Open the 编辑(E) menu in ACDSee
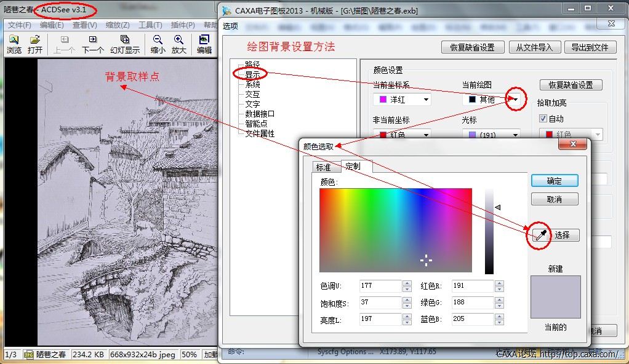The image size is (629, 364). click(52, 25)
